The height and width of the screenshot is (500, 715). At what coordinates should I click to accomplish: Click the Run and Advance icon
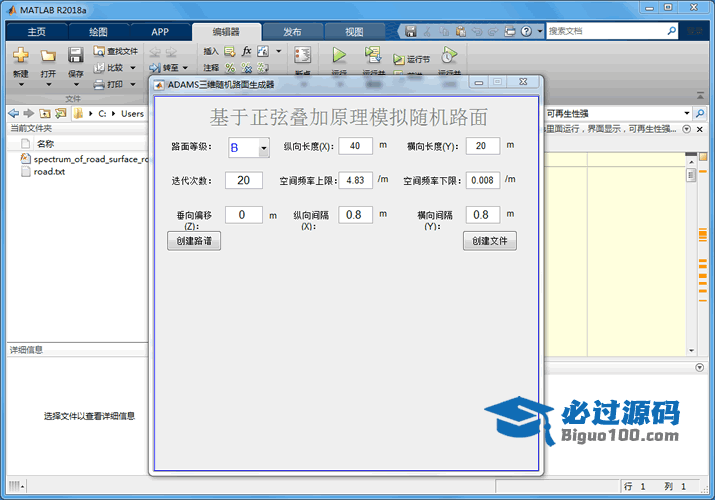(x=373, y=55)
